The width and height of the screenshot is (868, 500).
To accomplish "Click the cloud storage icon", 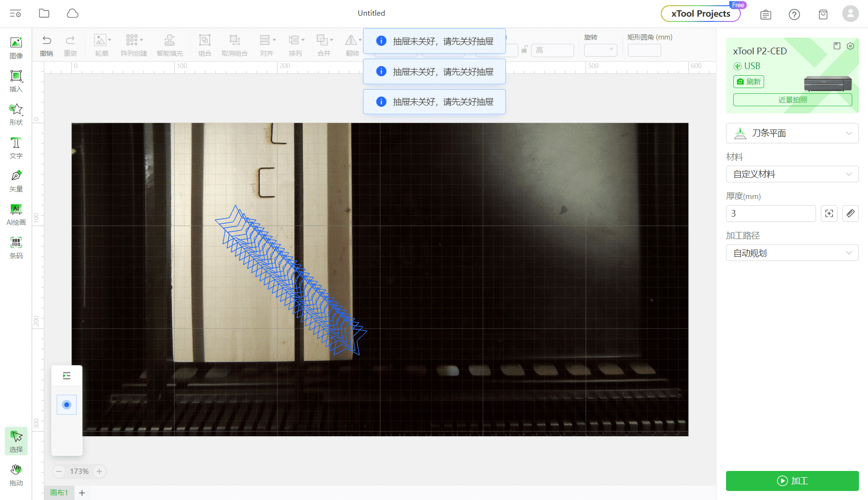I will (x=72, y=13).
